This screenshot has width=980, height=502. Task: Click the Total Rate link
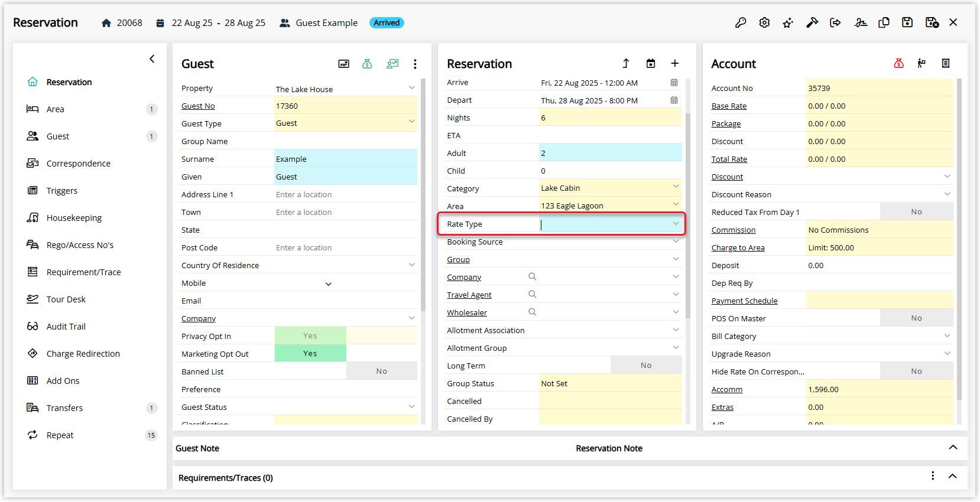click(729, 159)
